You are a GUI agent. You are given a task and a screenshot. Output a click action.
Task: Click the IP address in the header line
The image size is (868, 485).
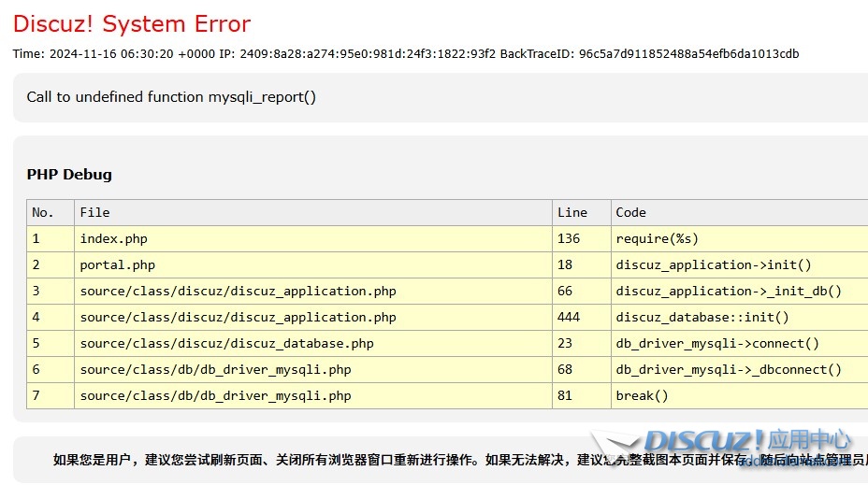pyautogui.click(x=368, y=53)
